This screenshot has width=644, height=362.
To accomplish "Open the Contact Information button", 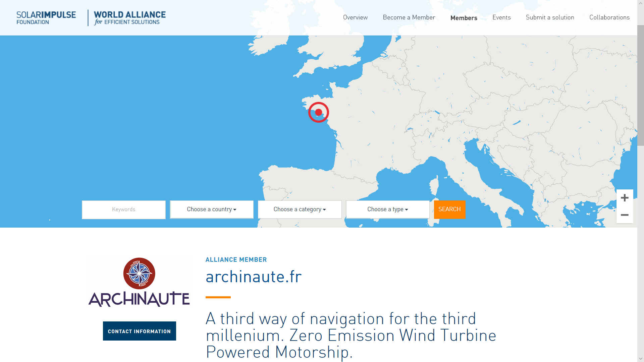I will 140,331.
